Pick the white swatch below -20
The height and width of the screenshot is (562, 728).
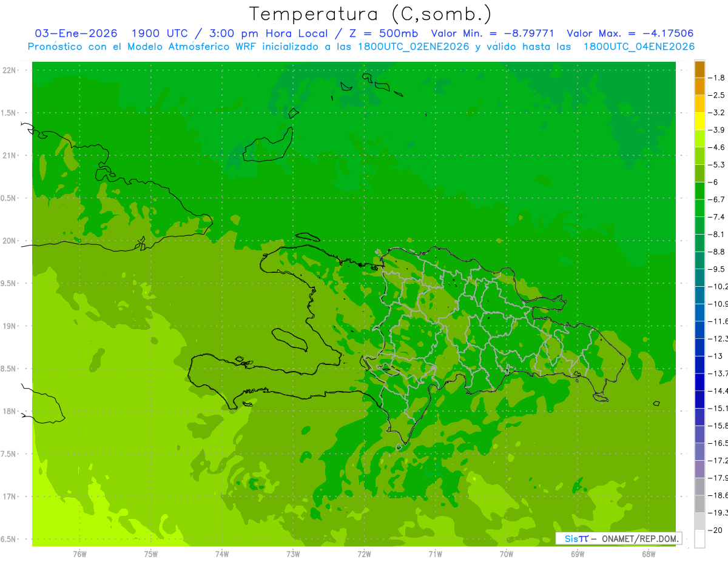point(699,539)
